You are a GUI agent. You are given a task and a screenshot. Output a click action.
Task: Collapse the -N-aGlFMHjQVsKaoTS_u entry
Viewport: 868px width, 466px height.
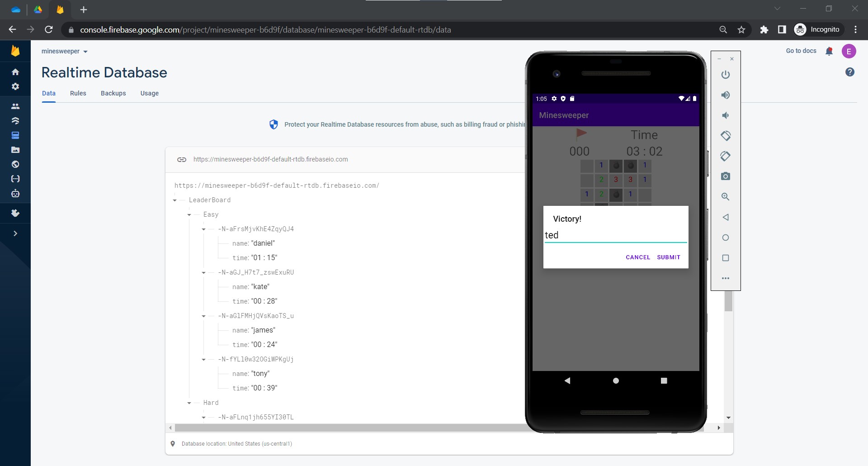(x=204, y=316)
